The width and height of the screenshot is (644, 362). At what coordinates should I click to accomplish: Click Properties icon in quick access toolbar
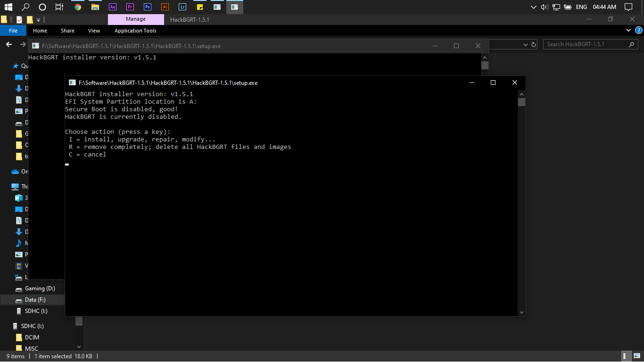tap(19, 19)
